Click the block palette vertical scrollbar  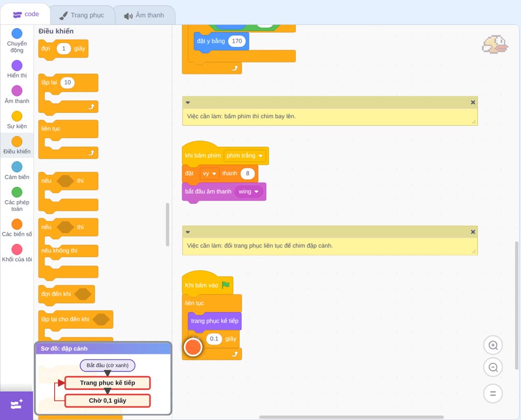[x=167, y=225]
